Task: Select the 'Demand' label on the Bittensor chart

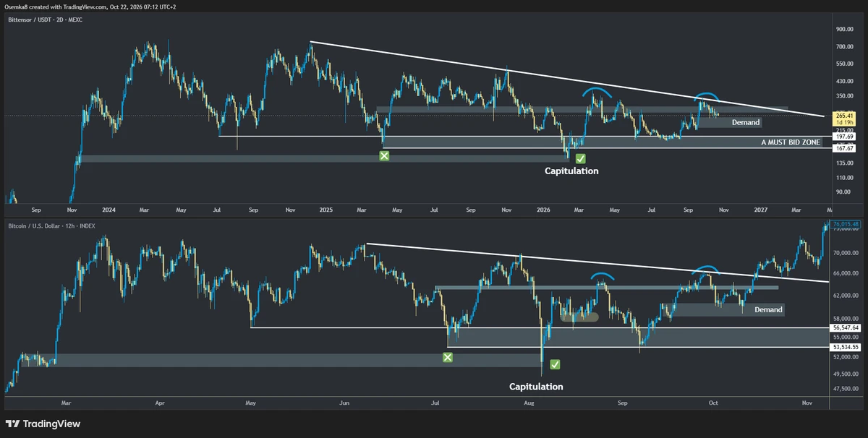Action: point(746,123)
